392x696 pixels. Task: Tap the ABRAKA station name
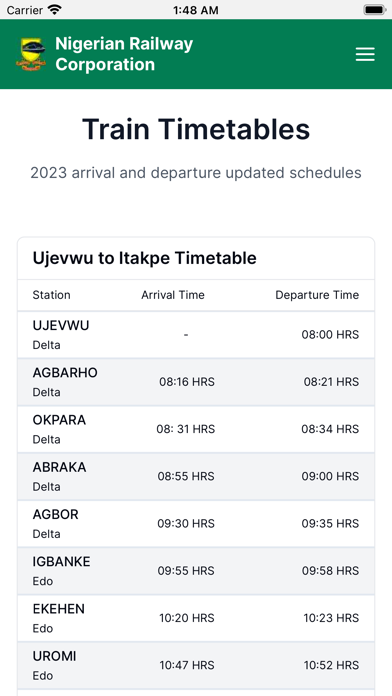click(x=59, y=467)
